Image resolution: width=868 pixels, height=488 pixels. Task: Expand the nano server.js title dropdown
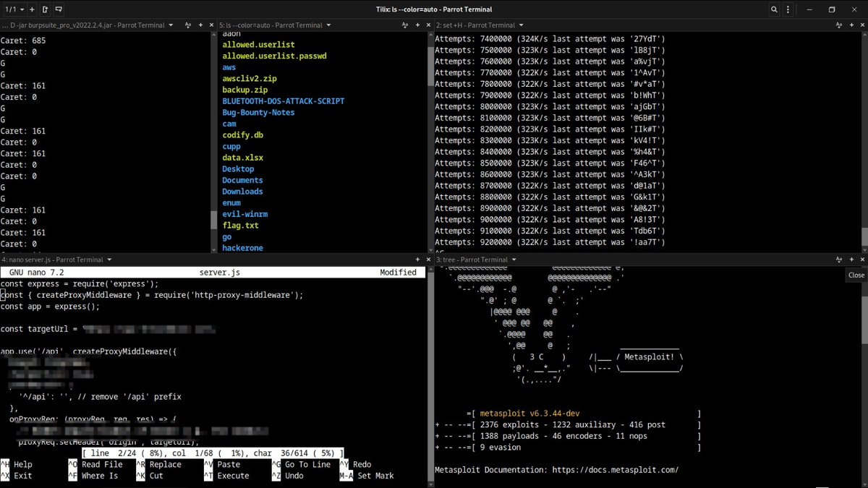pyautogui.click(x=109, y=260)
